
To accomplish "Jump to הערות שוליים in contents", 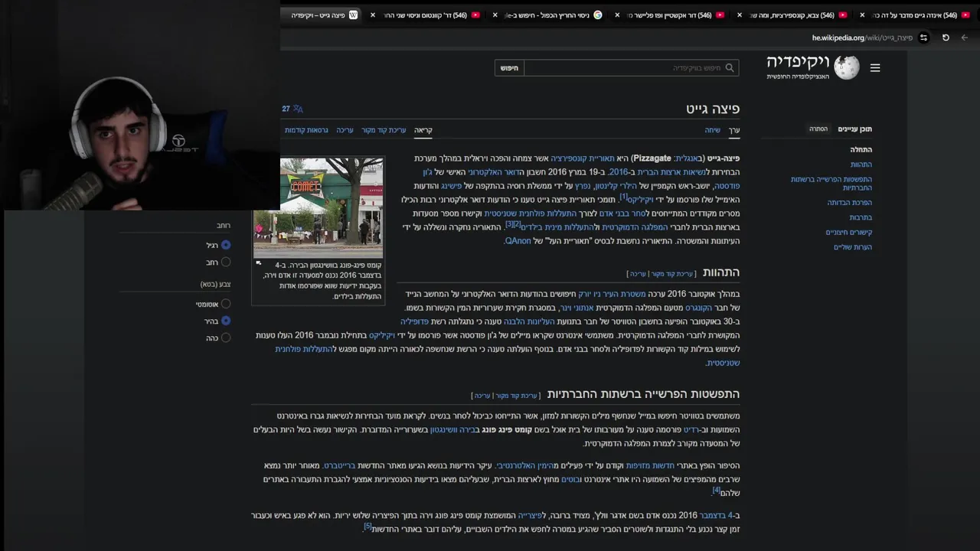I will click(853, 247).
